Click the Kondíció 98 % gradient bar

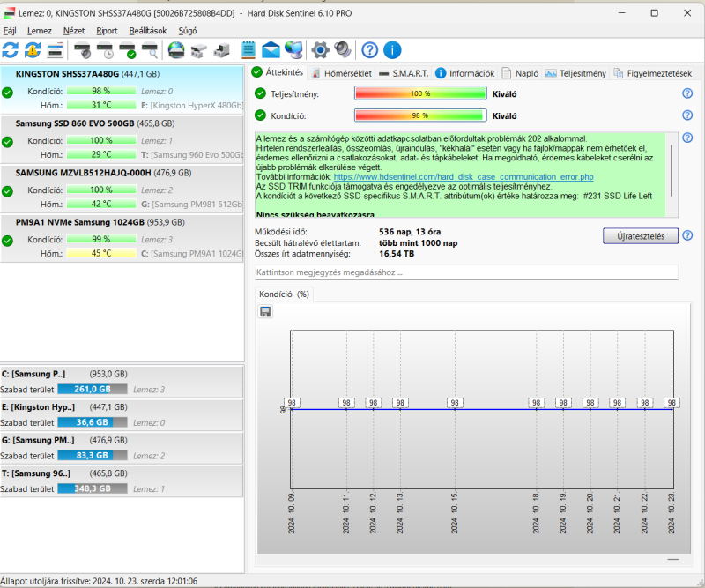pos(420,115)
